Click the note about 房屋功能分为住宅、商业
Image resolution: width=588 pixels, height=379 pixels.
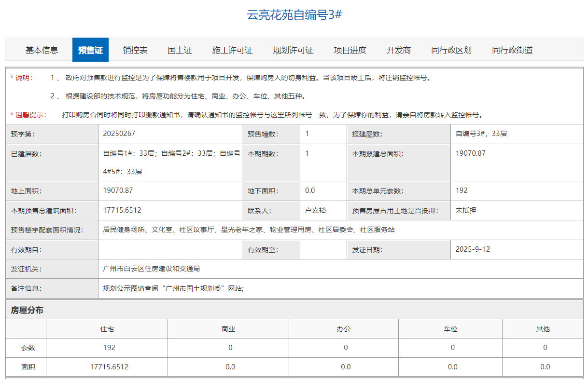178,96
